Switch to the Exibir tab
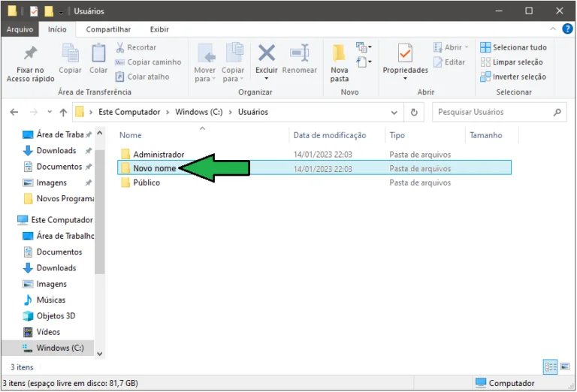The height and width of the screenshot is (392, 577). coord(159,29)
